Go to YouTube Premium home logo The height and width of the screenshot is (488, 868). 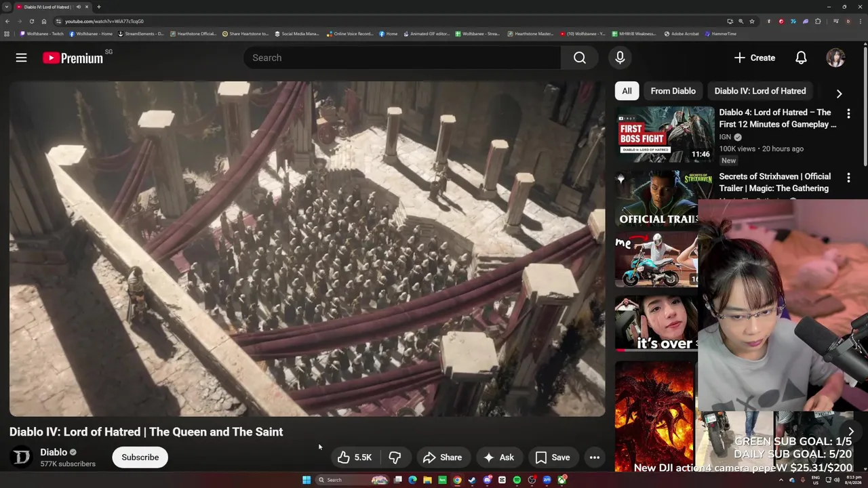[73, 58]
